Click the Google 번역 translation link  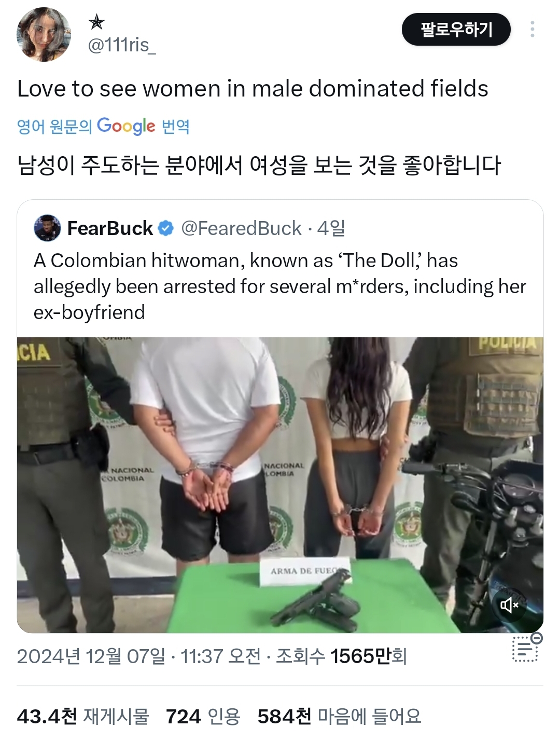[104, 126]
